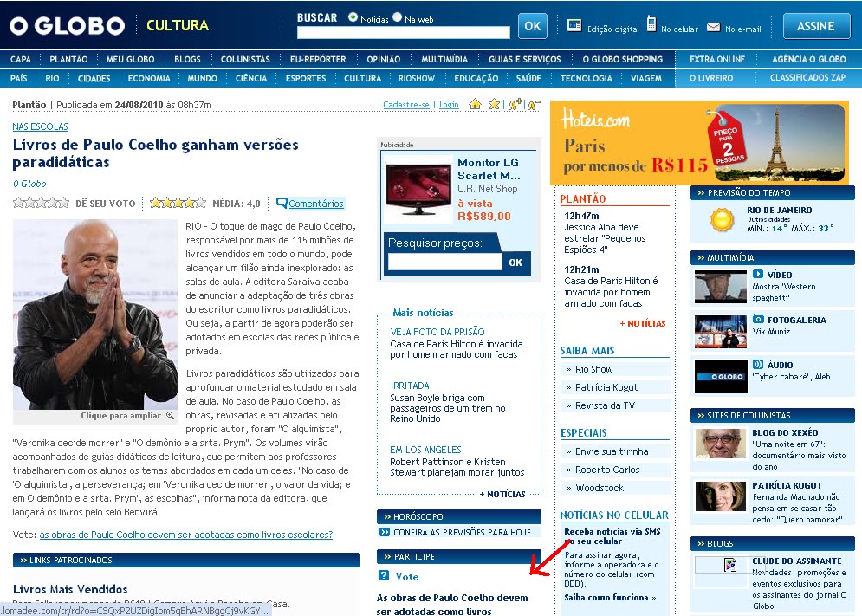
Task: Open Jessica Alba Pequenos Espiões 4 headline
Action: point(605,238)
